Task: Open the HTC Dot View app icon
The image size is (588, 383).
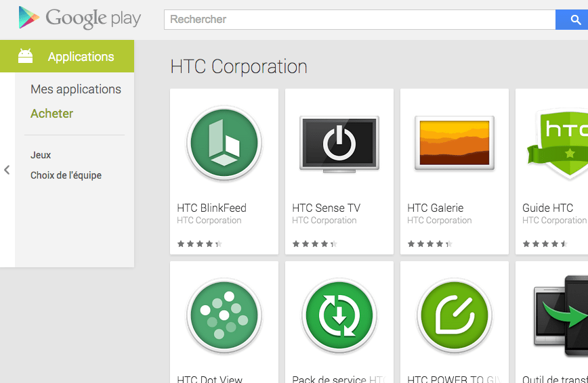Action: point(224,315)
